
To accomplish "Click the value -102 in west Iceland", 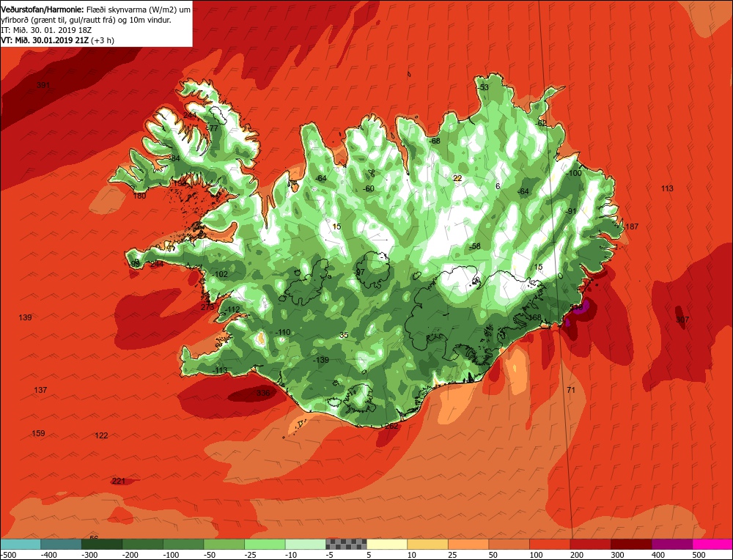I will (x=220, y=274).
